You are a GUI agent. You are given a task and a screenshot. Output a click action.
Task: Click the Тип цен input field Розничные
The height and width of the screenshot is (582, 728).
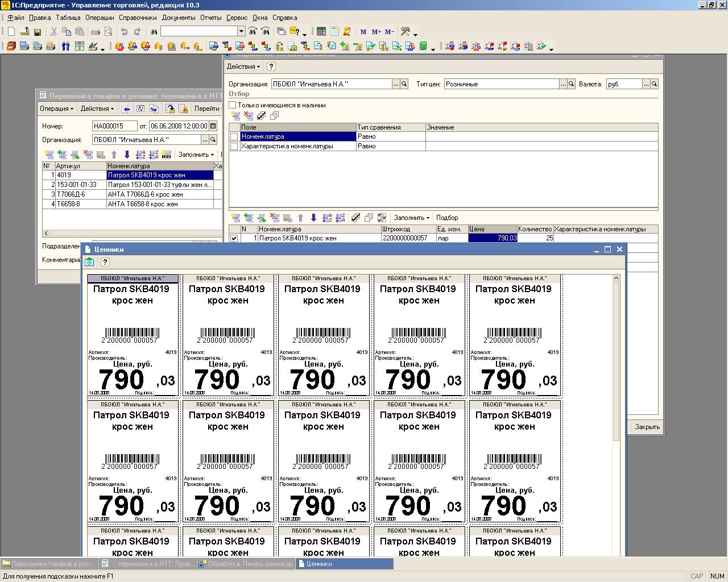[x=502, y=84]
